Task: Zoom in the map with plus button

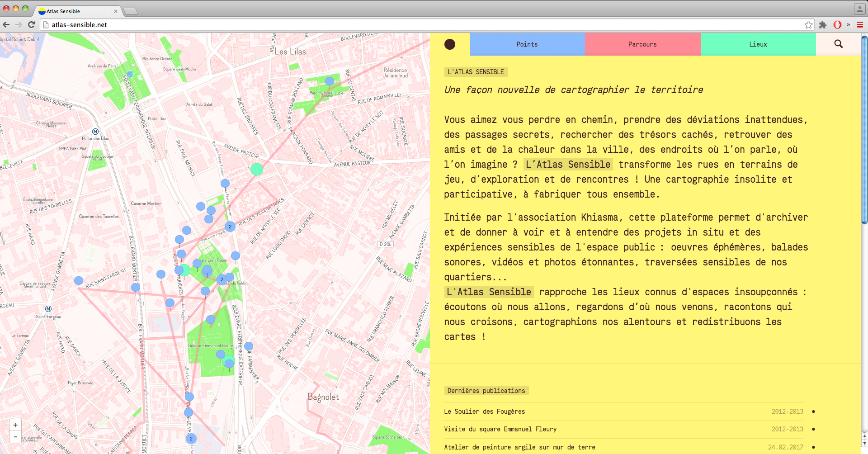Action: [15, 425]
